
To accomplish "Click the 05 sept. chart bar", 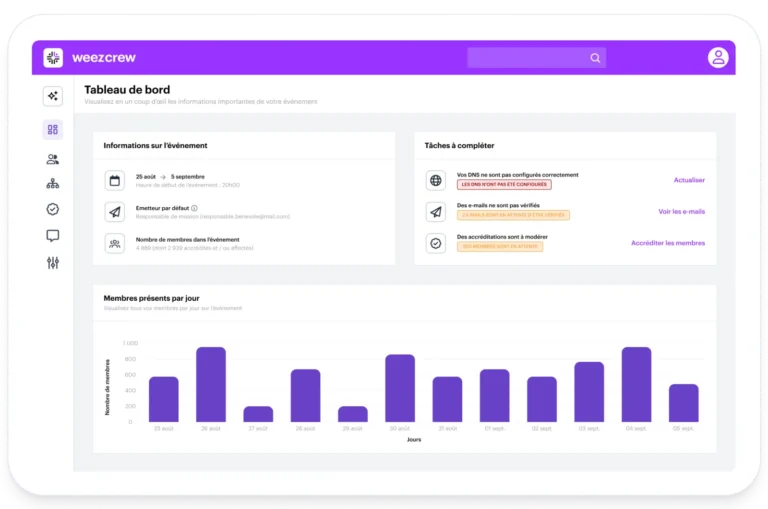I will 684,403.
